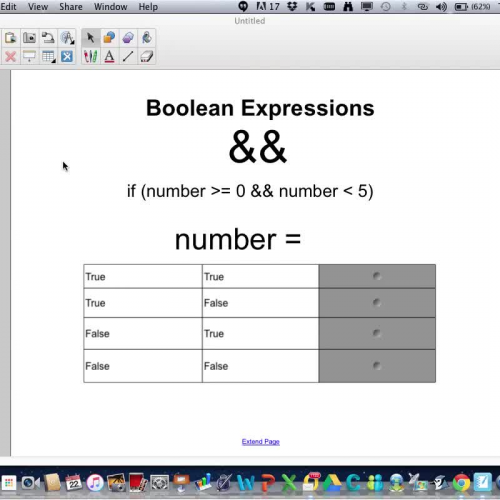Select the arrow Select tool
Viewport: 500px width, 500px height.
(90, 38)
